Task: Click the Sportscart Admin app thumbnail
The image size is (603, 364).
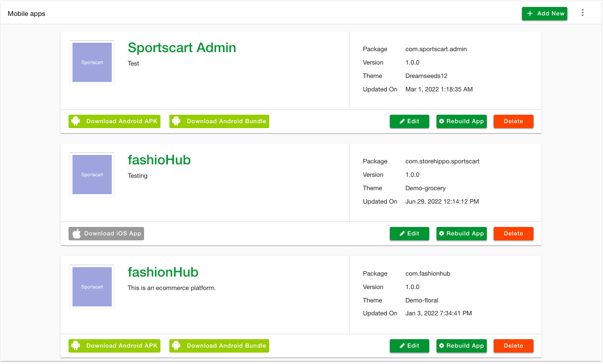Action: [92, 63]
